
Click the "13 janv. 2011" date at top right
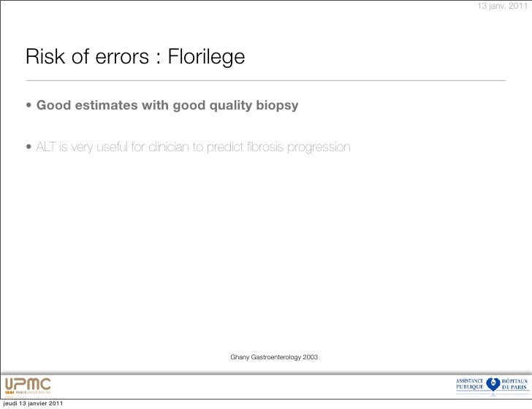503,6
